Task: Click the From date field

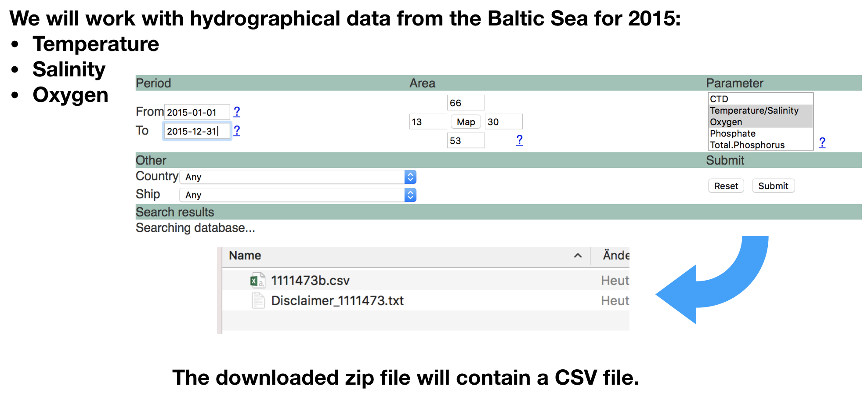Action: pyautogui.click(x=196, y=112)
